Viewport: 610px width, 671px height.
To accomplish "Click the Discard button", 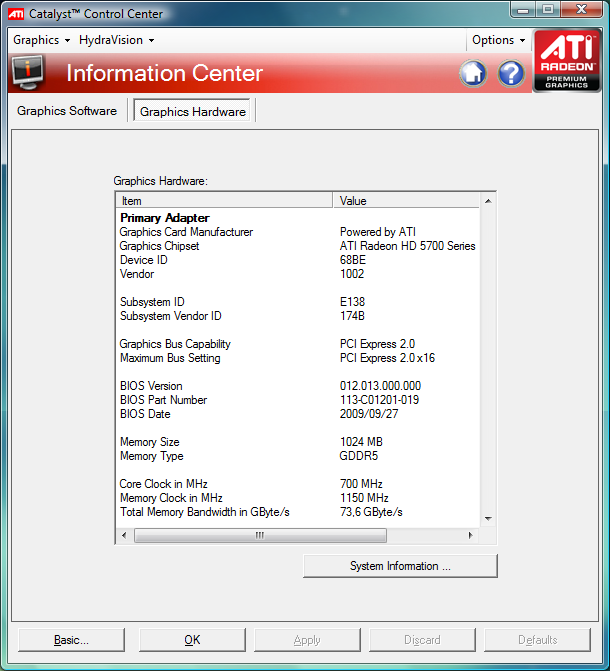I will [x=422, y=640].
